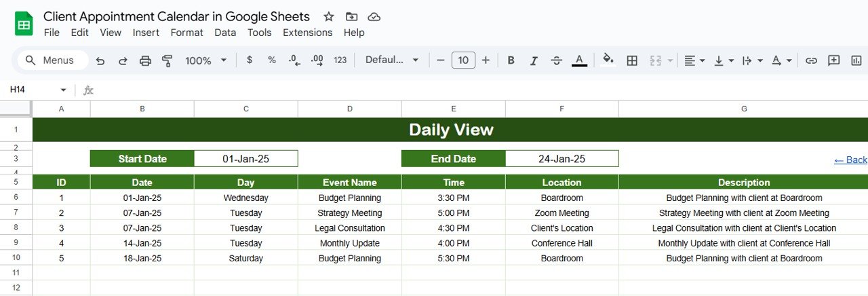Select the 5:30 PM time cell
This screenshot has width=868, height=296.
453,258
